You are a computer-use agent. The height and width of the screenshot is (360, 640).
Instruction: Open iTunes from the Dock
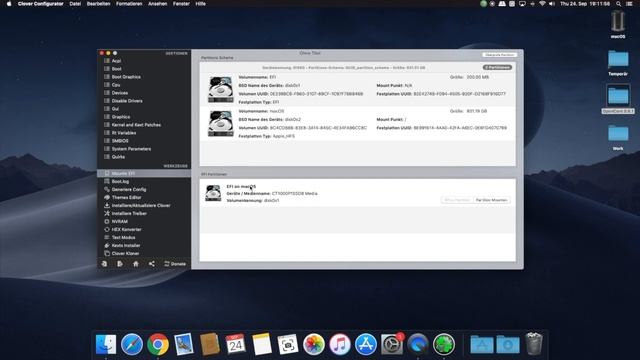(x=340, y=344)
